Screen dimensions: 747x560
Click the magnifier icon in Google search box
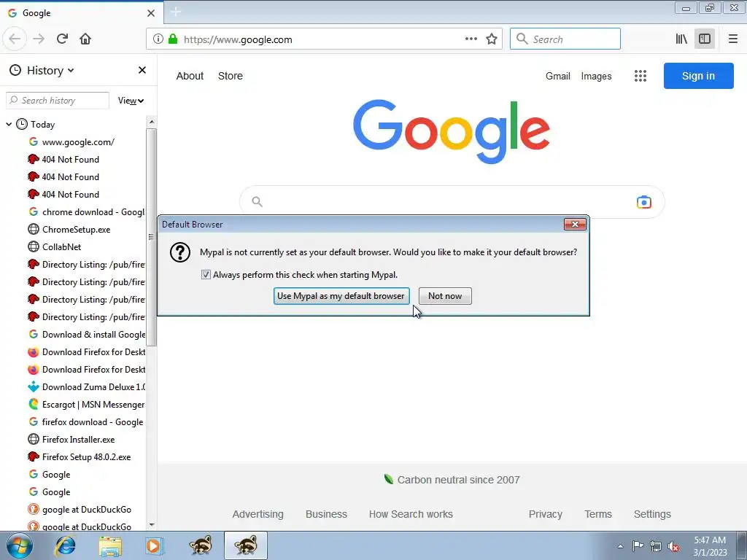tap(258, 202)
